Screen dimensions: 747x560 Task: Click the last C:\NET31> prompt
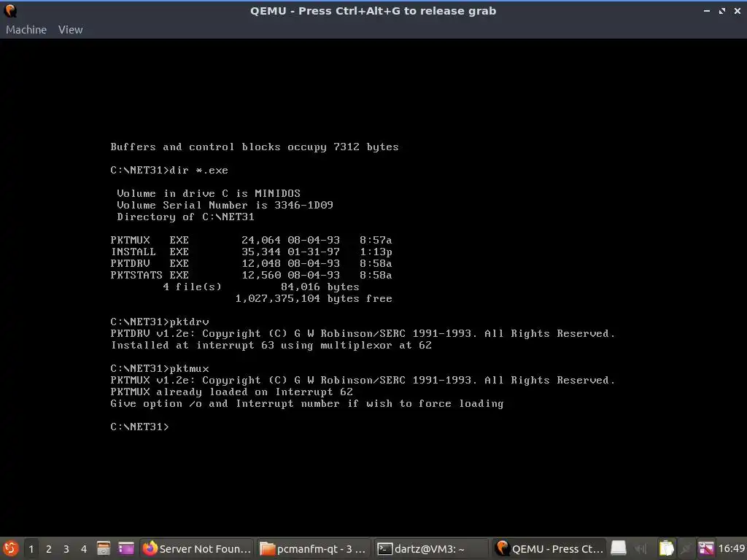pos(139,427)
